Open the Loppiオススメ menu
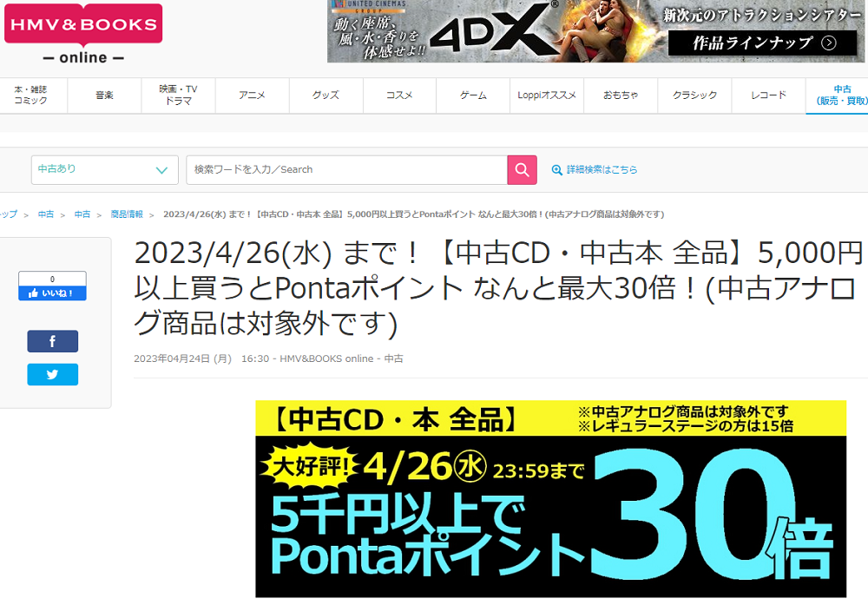Image resolution: width=868 pixels, height=605 pixels. [x=547, y=95]
